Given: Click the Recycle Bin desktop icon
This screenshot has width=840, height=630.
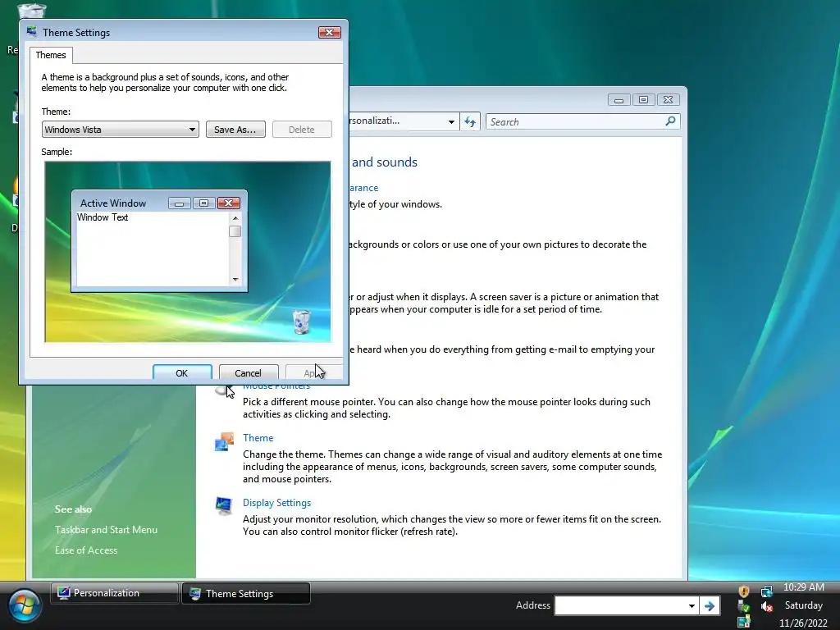Looking at the screenshot, I should [x=32, y=10].
